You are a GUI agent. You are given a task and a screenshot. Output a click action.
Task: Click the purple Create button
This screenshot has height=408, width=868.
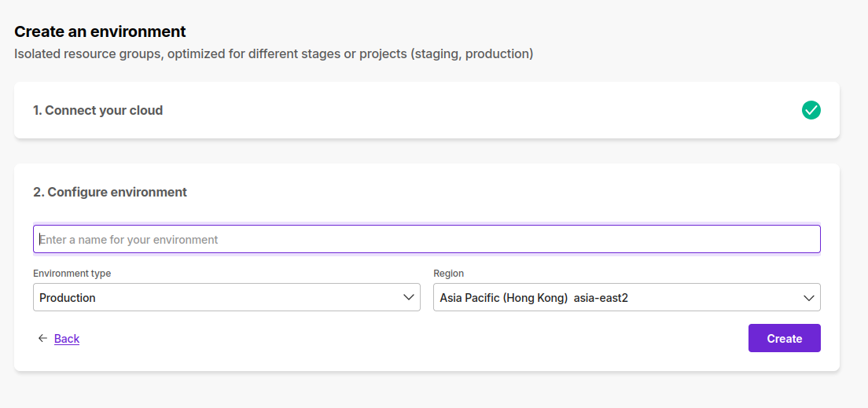(785, 338)
